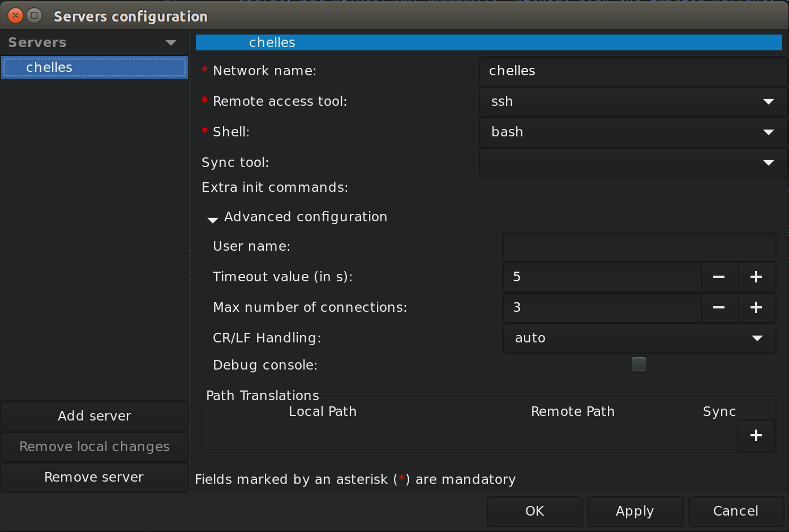Click the Add server button

pos(94,416)
